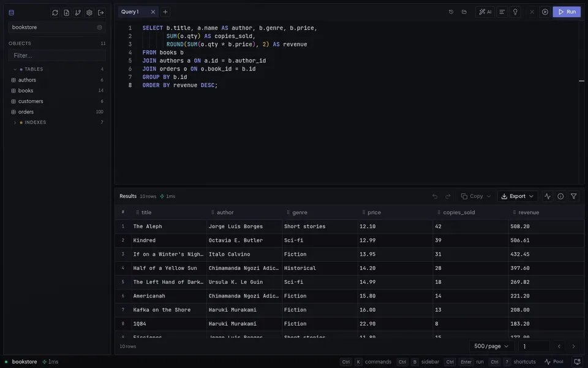Click the genre column header
Viewport: 588px width, 368px height.
pyautogui.click(x=320, y=213)
